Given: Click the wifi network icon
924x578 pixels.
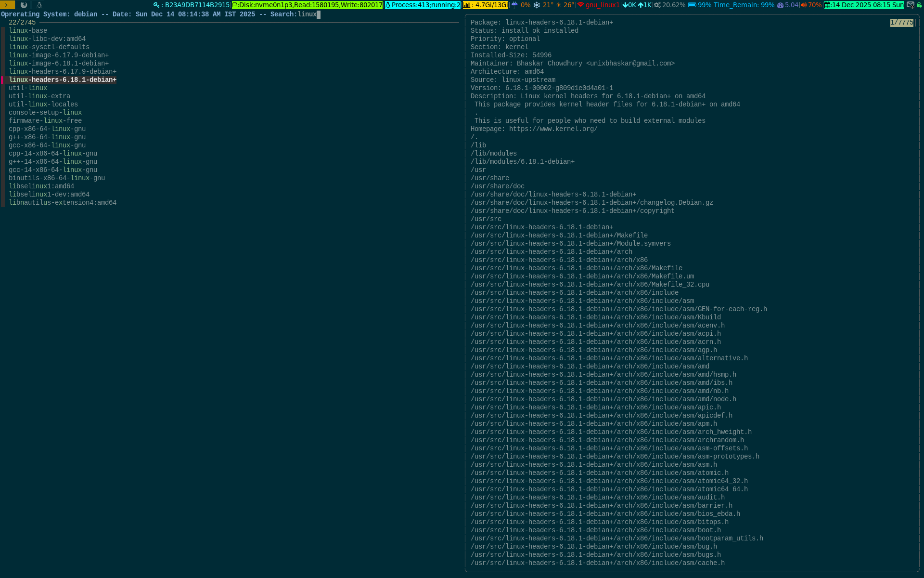Looking at the screenshot, I should pyautogui.click(x=581, y=5).
